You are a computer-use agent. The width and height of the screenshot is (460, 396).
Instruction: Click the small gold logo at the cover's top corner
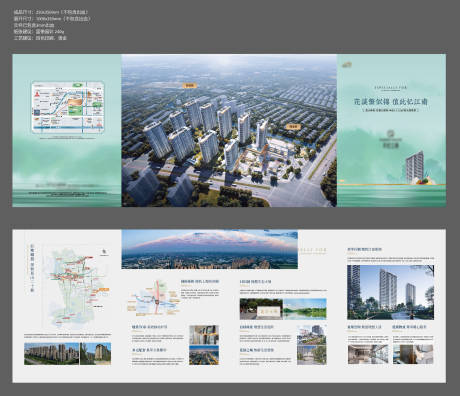coord(347,65)
